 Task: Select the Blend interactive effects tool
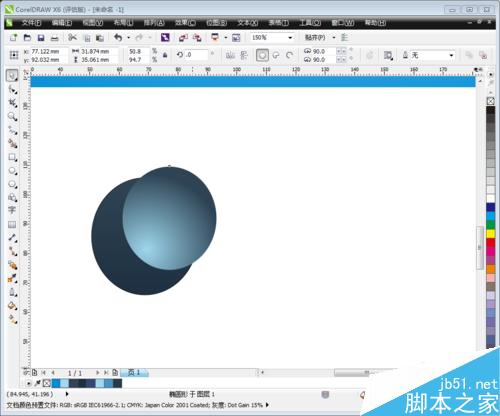tap(13, 265)
